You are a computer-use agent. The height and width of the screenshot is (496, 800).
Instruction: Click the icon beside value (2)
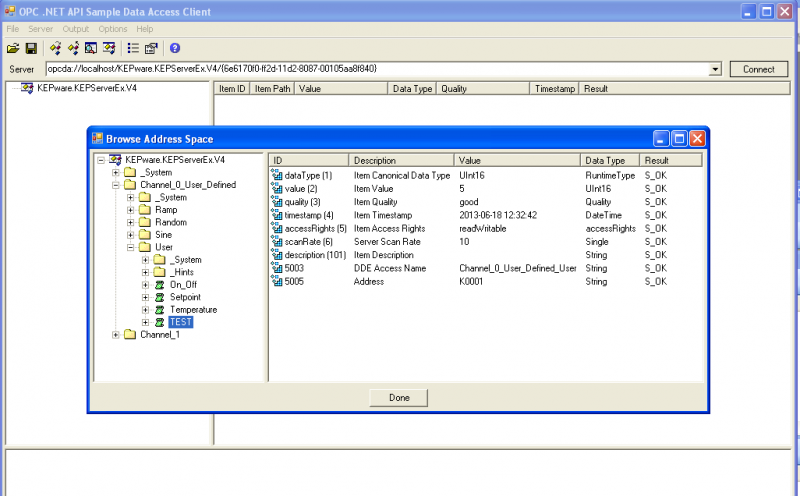277,188
